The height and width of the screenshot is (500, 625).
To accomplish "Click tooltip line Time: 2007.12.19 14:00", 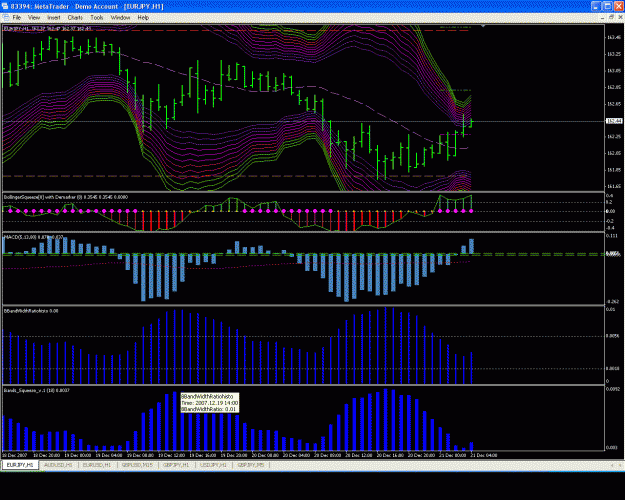I will tap(210, 403).
